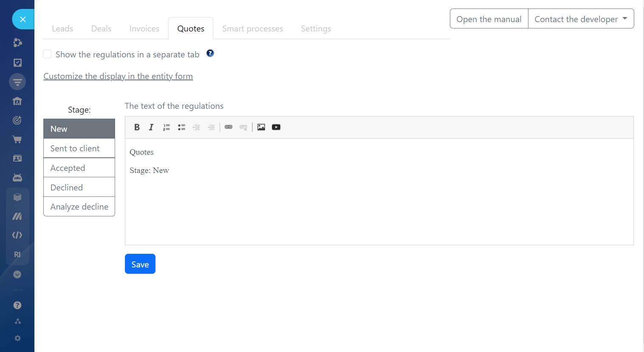Open 'Customize the display in the entity form' link

pos(118,76)
